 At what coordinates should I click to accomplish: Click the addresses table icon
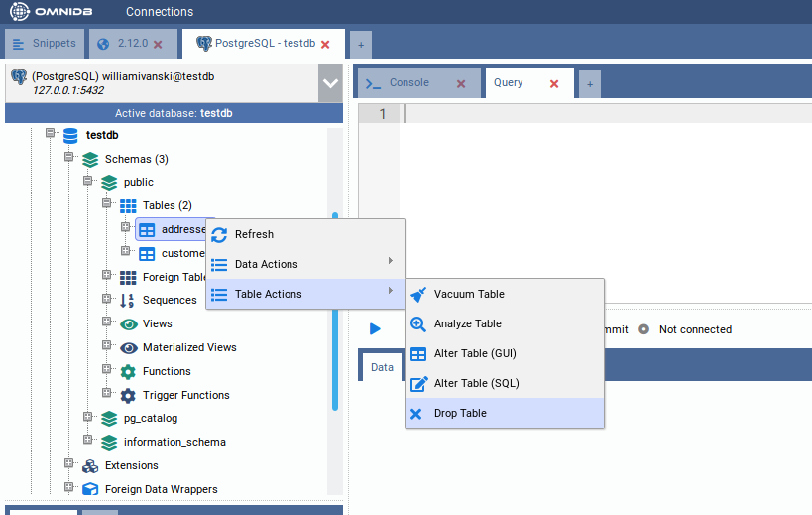[x=147, y=230]
